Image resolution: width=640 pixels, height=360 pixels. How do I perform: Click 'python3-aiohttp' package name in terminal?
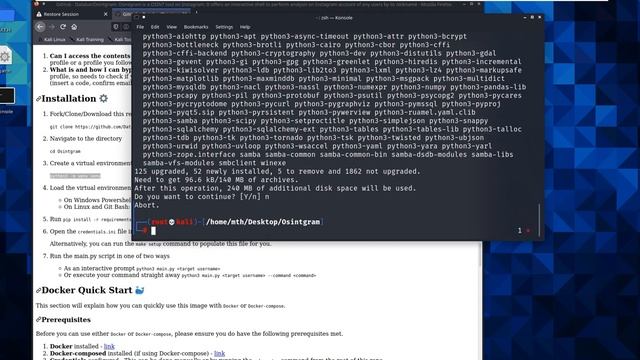[174, 36]
